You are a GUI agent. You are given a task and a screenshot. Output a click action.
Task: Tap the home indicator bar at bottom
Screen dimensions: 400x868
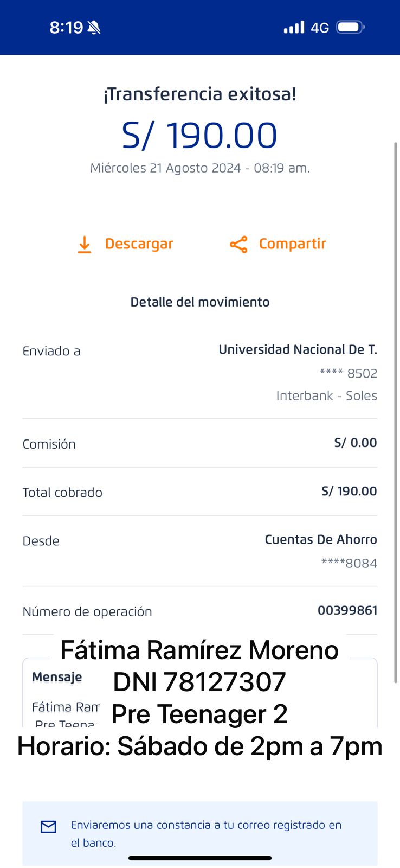coord(200,858)
